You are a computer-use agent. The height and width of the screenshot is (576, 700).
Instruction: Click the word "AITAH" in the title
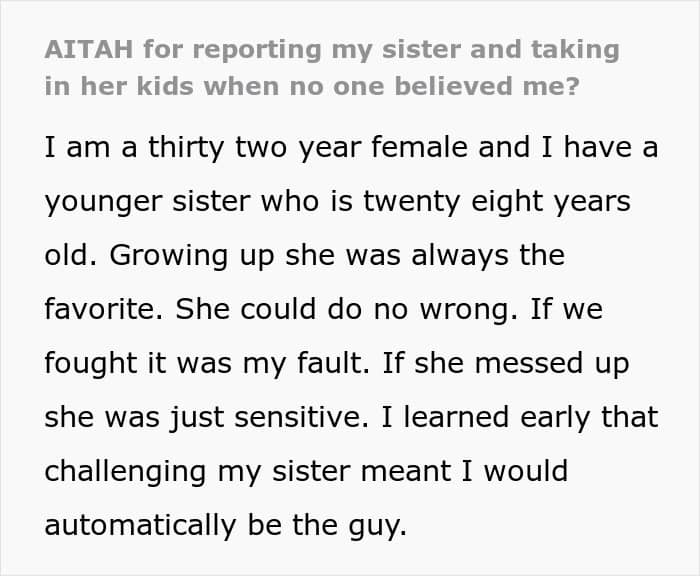88,50
